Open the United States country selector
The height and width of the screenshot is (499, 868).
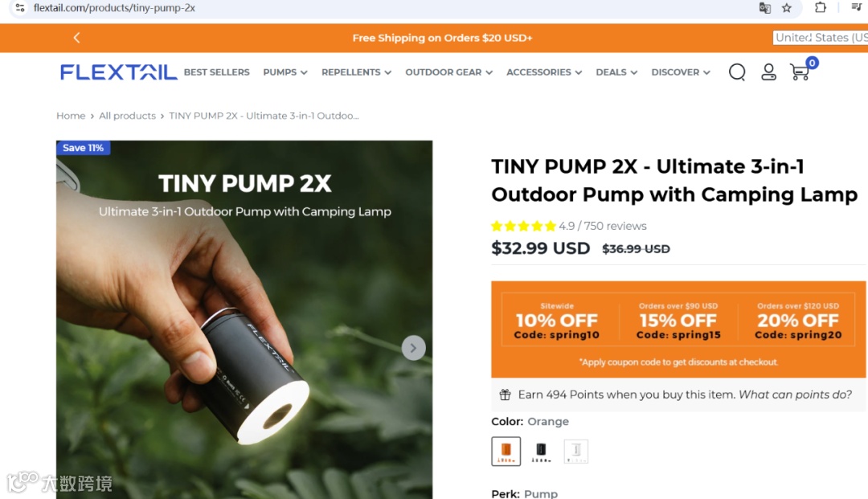click(821, 38)
